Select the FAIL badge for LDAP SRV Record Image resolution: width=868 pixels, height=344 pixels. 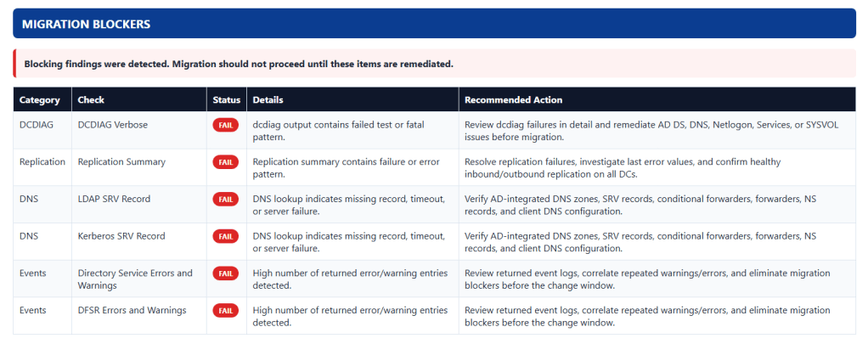[x=226, y=199]
